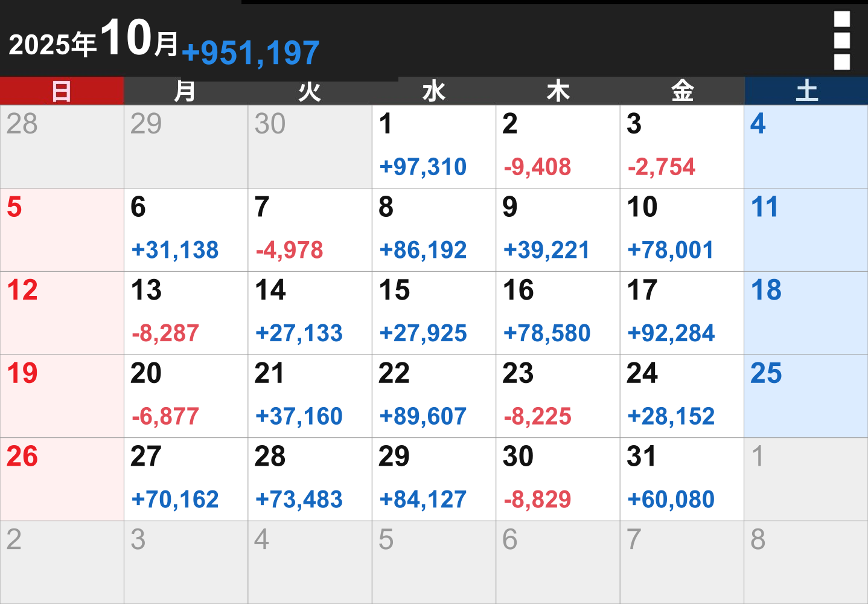Select the day showing +86,192
Viewport: 868px width, 604px height.
(x=434, y=230)
